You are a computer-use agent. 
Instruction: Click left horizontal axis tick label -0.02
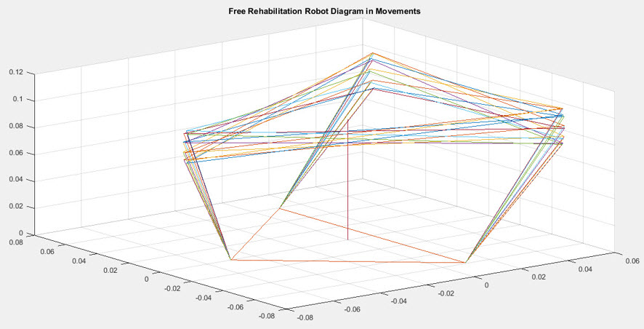click(x=172, y=288)
